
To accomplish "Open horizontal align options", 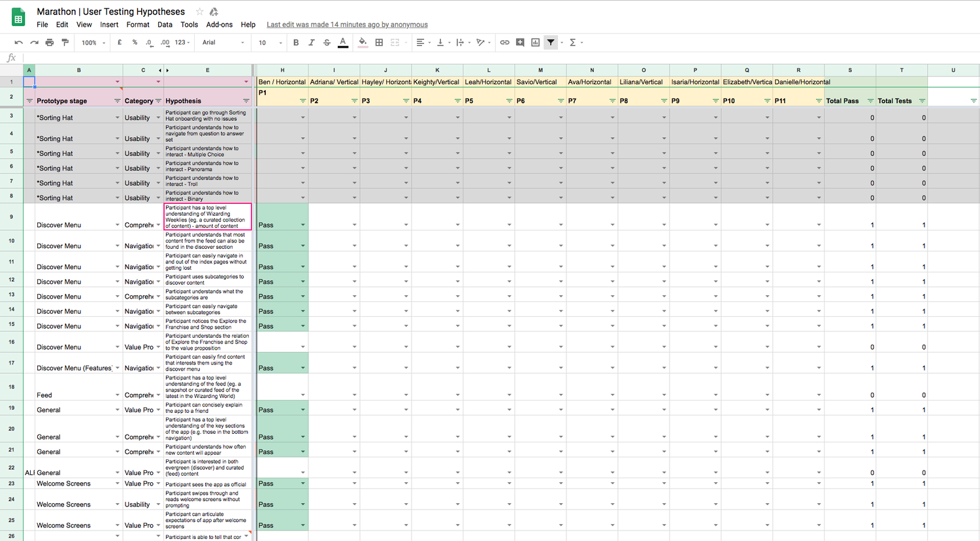I will (422, 42).
